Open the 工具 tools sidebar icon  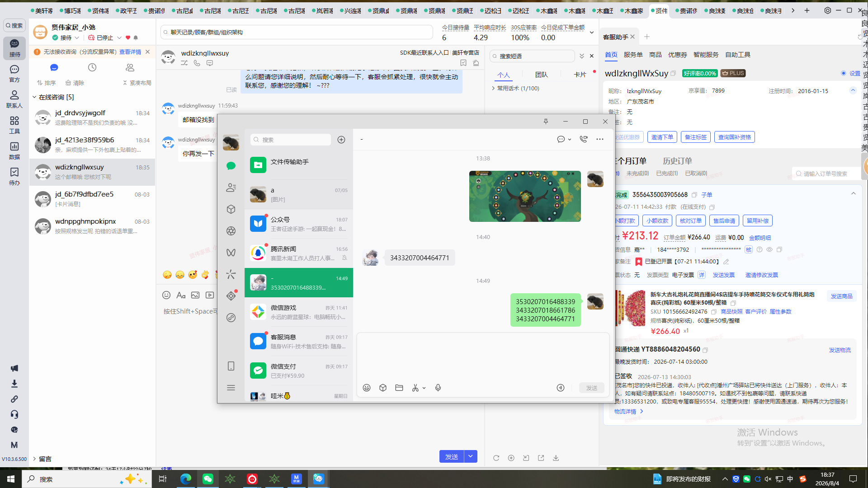(14, 125)
